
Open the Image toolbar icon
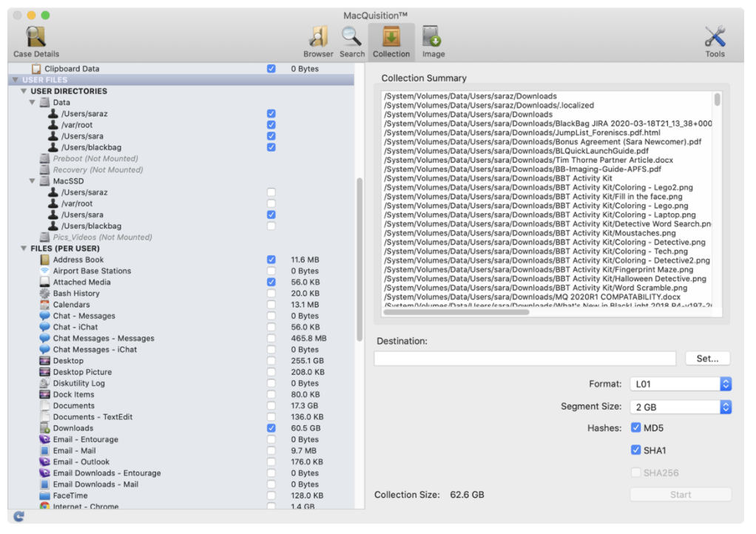(433, 37)
